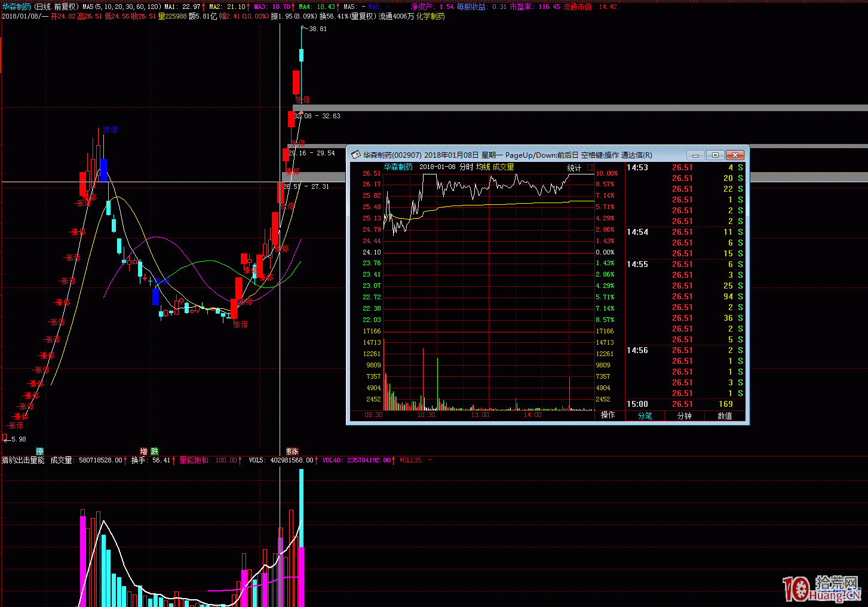Click the tallest cyan volume bar
The width and height of the screenshot is (868, 607).
coord(302,508)
